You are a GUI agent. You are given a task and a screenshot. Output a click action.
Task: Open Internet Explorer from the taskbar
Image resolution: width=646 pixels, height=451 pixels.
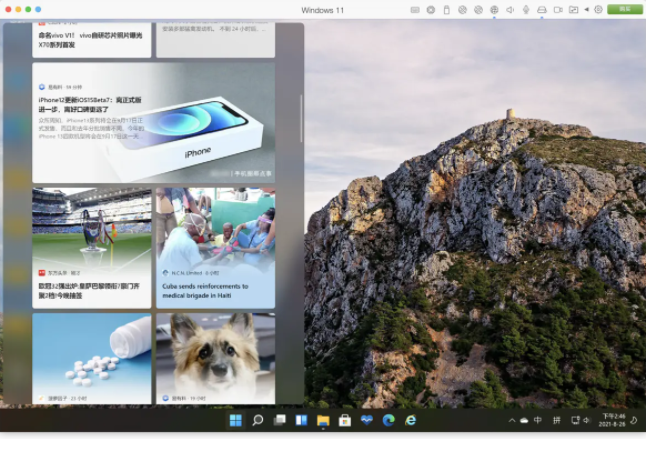[410, 420]
